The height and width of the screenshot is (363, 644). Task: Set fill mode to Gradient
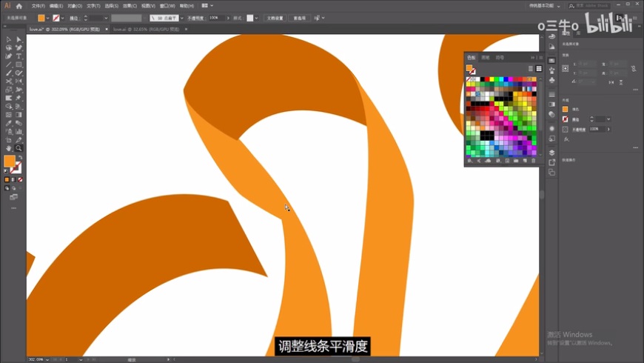click(13, 180)
